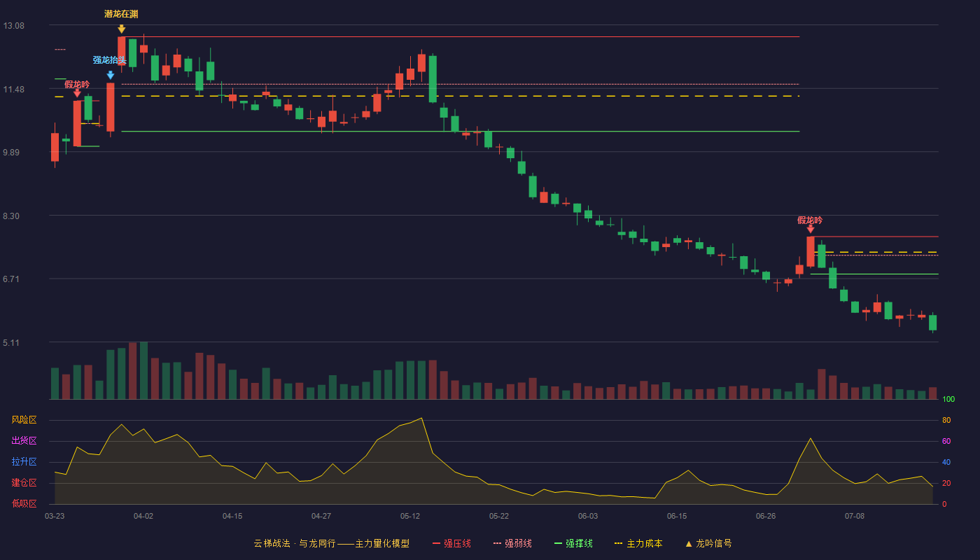Click date label 06-26

click(766, 516)
